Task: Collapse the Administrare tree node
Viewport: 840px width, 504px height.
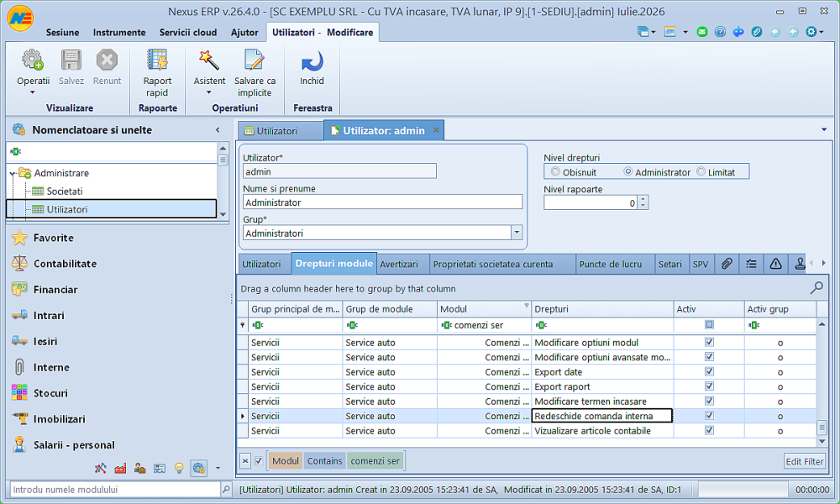Action: 13,173
